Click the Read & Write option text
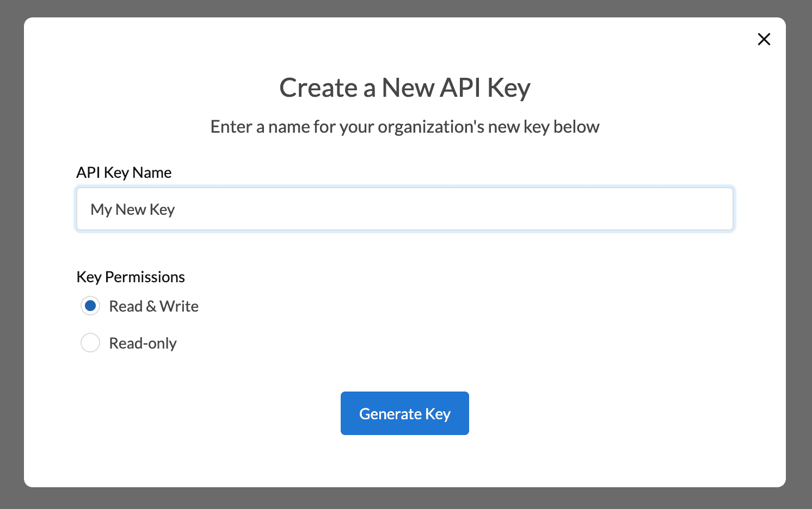The image size is (812, 509). pyautogui.click(x=154, y=306)
